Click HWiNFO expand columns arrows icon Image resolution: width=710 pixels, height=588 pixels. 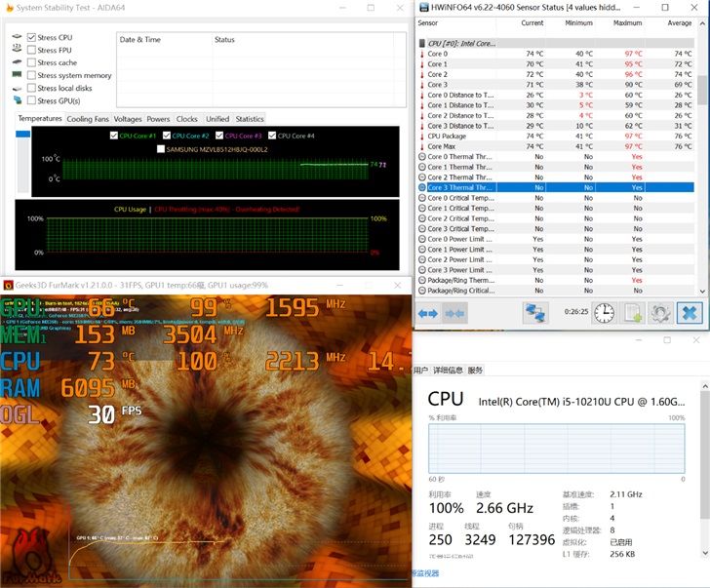pos(428,313)
